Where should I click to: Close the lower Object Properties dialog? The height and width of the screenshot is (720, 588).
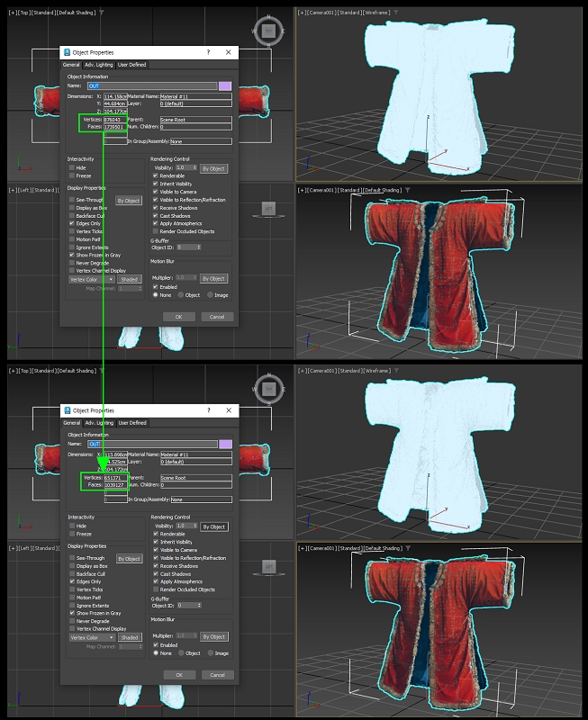(229, 410)
